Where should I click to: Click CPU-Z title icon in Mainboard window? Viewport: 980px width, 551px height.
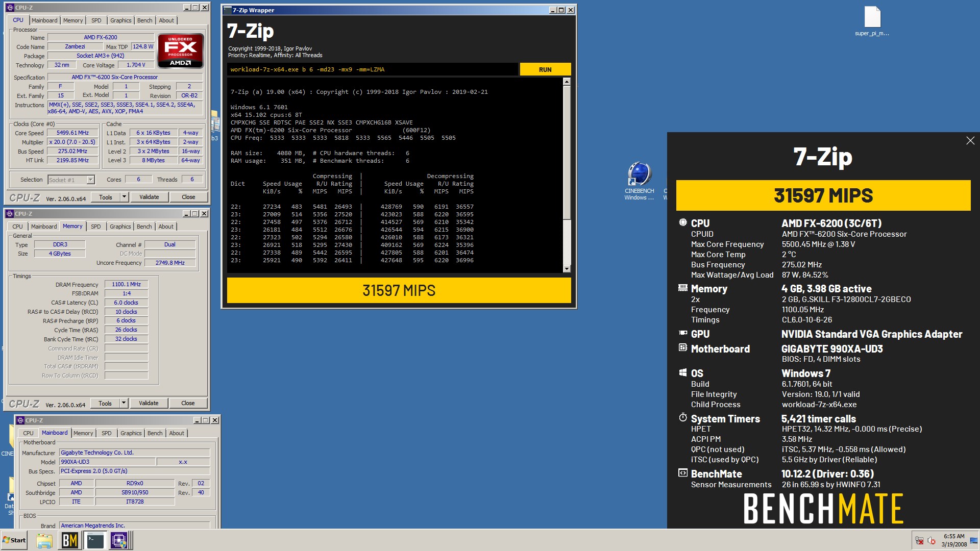pos(20,420)
